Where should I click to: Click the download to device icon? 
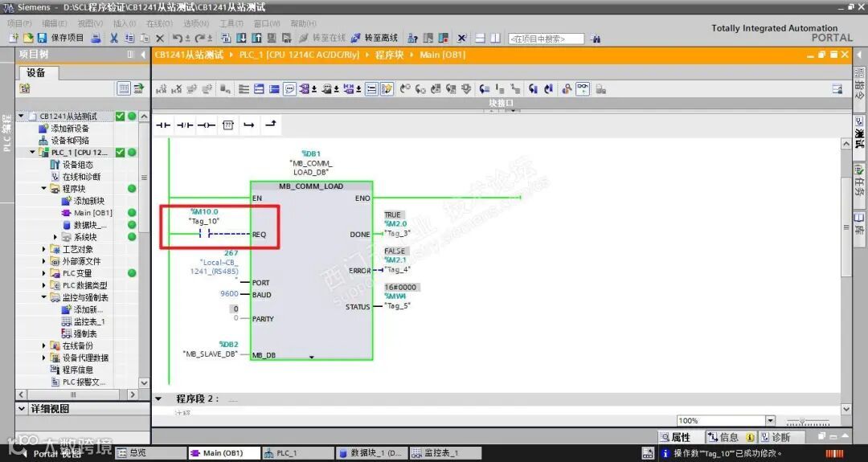pyautogui.click(x=241, y=38)
